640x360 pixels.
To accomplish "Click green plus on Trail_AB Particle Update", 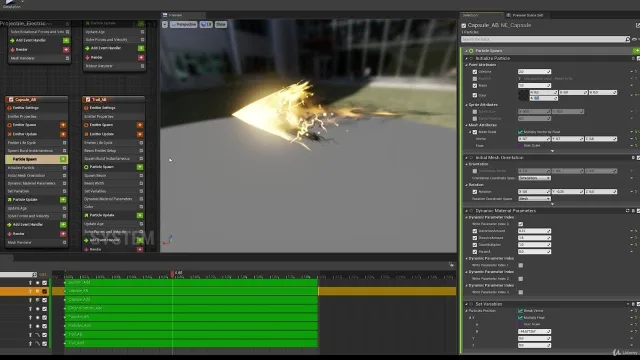I will 140,215.
